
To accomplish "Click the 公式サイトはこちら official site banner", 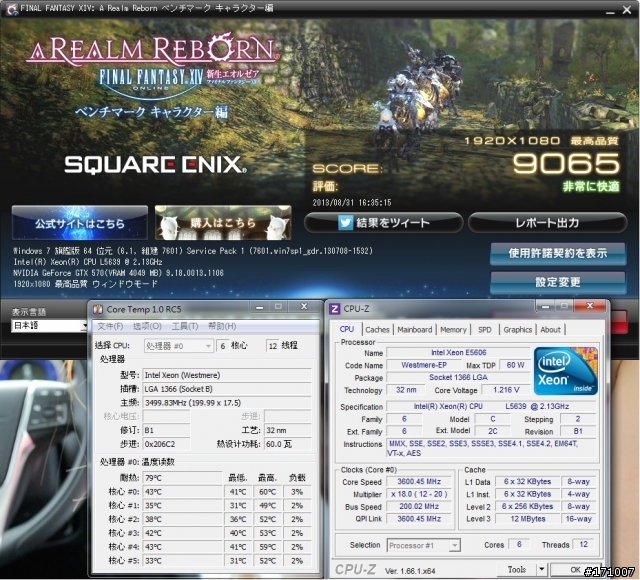I will (x=80, y=223).
